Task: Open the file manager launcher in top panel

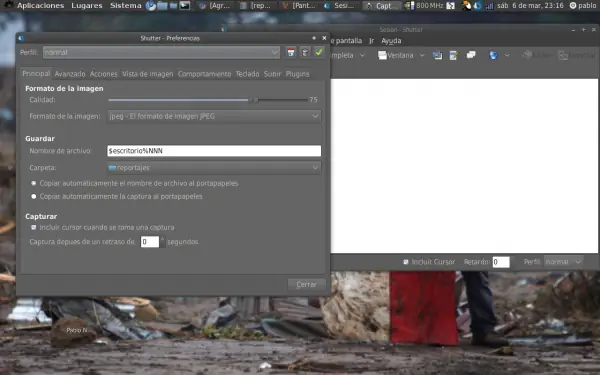Action: [162, 6]
